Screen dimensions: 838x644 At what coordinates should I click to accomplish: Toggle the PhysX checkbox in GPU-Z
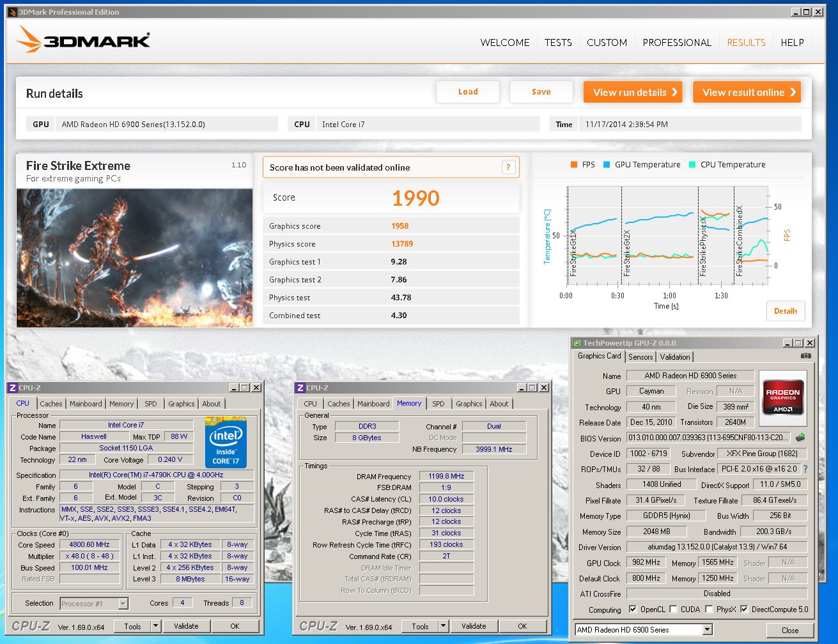point(709,609)
